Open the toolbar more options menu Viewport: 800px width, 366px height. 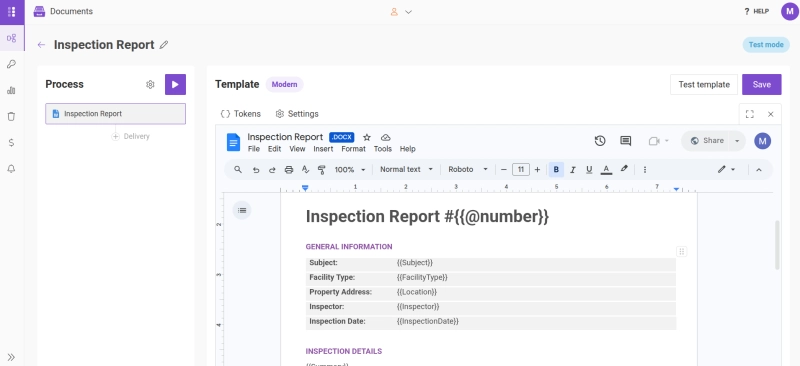(x=645, y=169)
